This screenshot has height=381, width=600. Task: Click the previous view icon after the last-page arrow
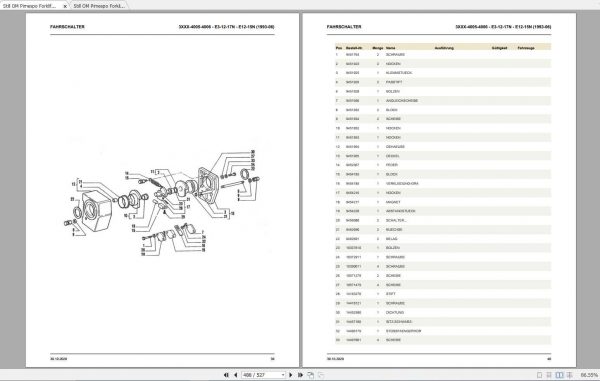[310, 375]
